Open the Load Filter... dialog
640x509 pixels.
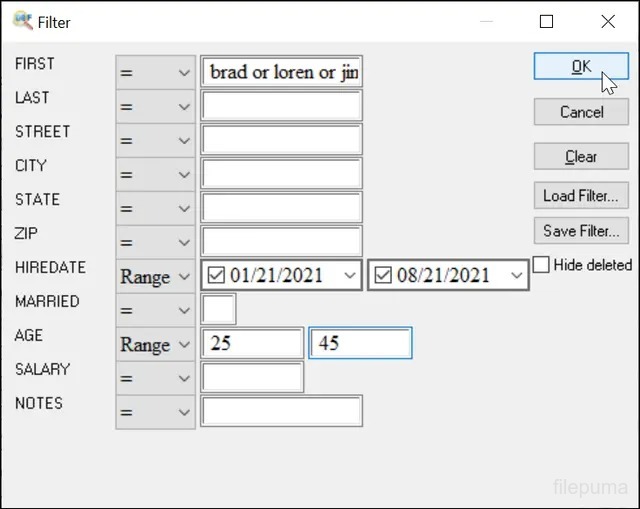pos(581,196)
